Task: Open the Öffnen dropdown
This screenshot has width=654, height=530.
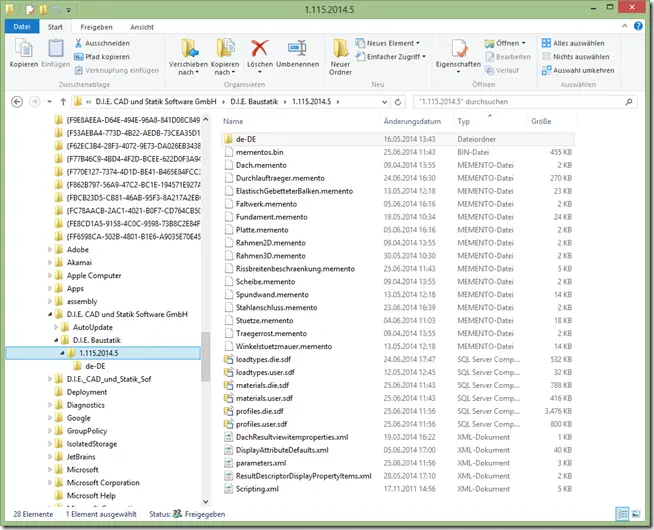Action: coord(505,43)
